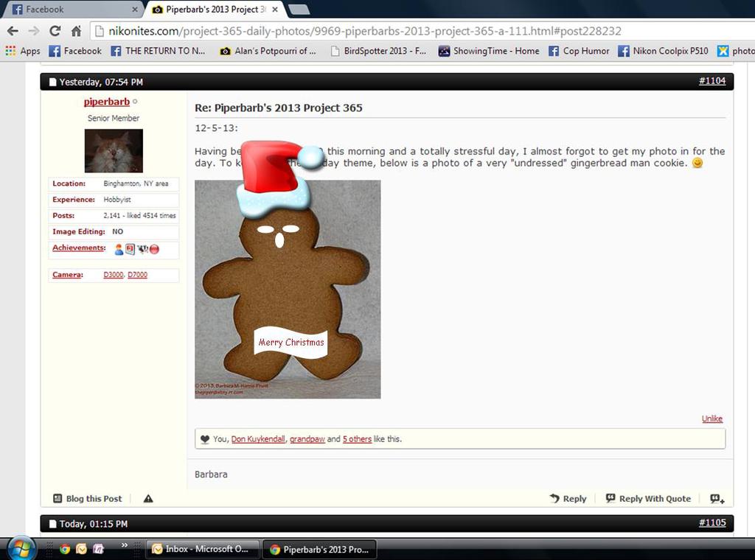Image resolution: width=755 pixels, height=560 pixels.
Task: Open the Cop Humor bookmark
Action: tap(578, 51)
